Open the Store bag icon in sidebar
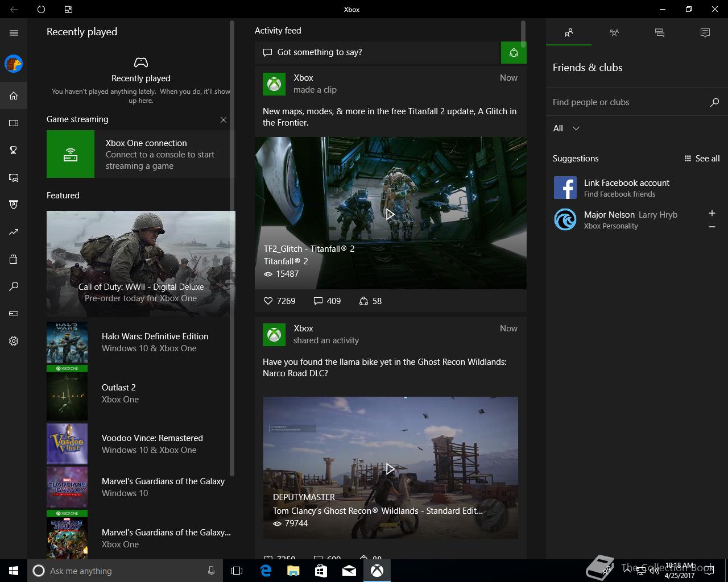This screenshot has height=582, width=728. point(14,259)
